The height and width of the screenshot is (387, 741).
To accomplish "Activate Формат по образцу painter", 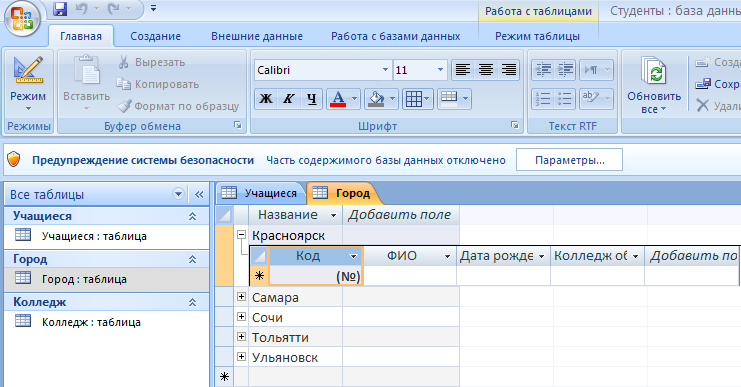I will [x=178, y=106].
